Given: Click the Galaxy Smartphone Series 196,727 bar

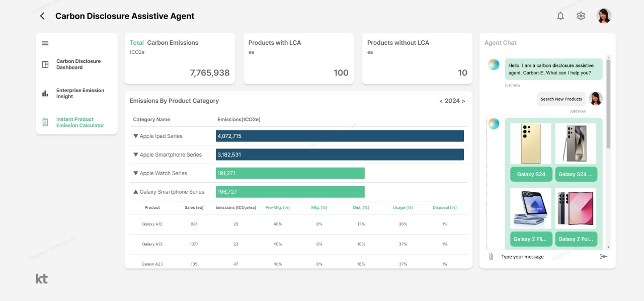Looking at the screenshot, I should pos(290,192).
